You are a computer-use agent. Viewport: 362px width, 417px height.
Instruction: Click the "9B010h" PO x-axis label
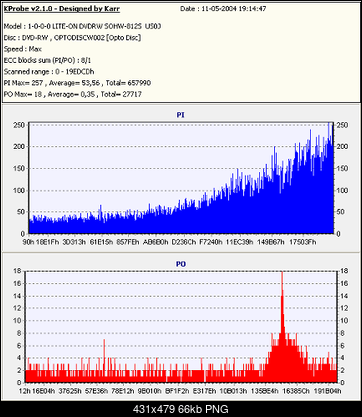pos(150,391)
